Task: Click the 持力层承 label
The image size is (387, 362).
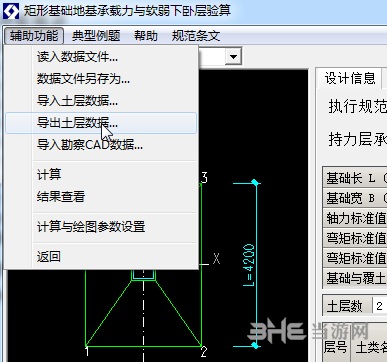Action: click(358, 139)
